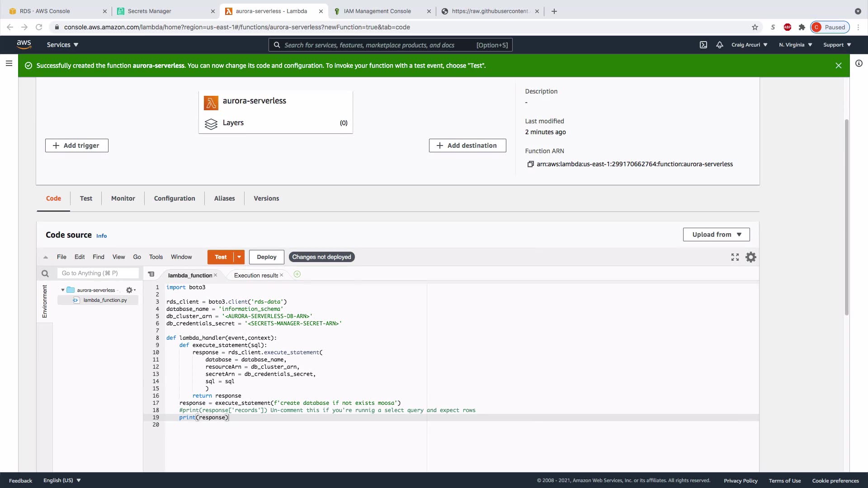Open the Upload from dropdown
The image size is (868, 488).
click(716, 235)
